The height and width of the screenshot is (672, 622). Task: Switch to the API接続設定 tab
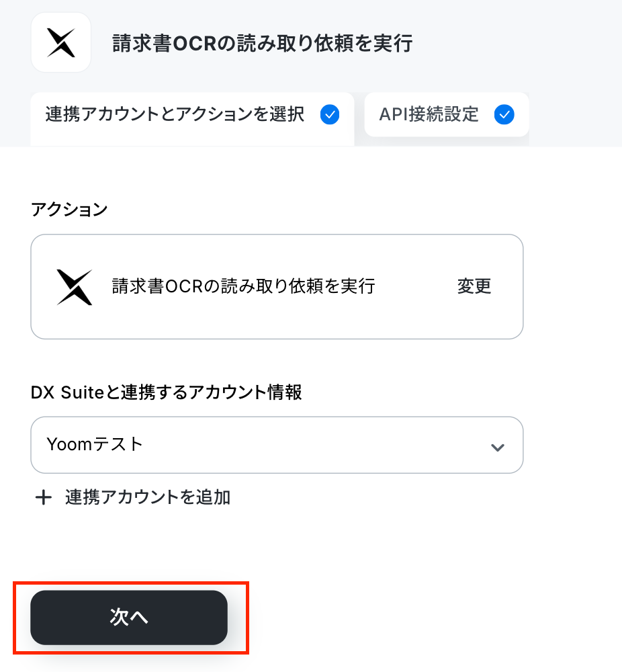point(447,114)
